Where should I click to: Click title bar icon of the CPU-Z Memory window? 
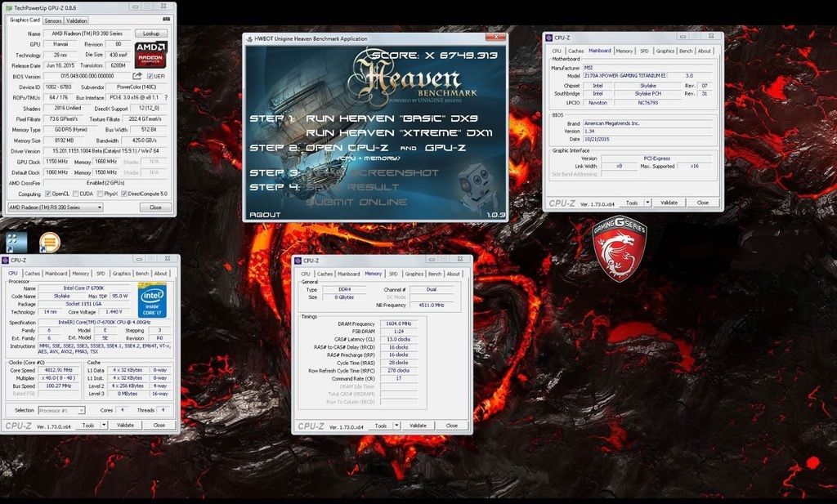(x=298, y=261)
